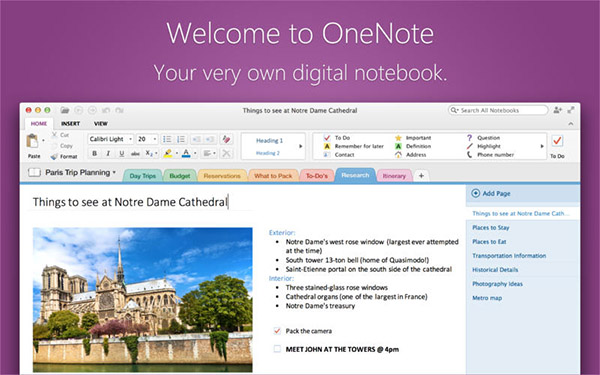Apply yellow text highlight marker

coord(168,153)
